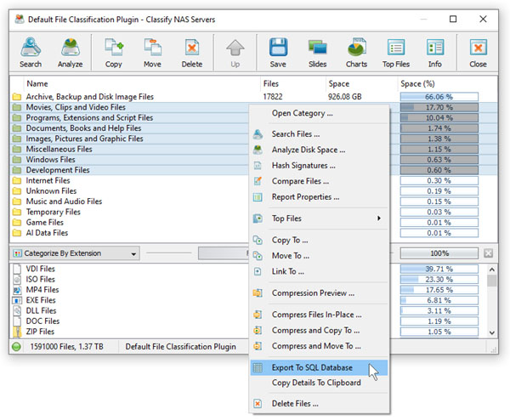
Task: Select Copy To in the context menu
Action: [290, 240]
